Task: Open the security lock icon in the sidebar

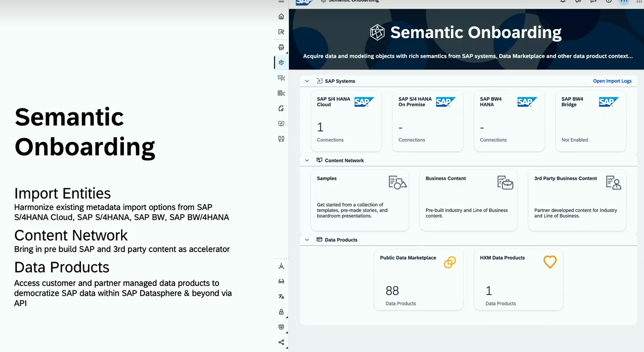Action: pyautogui.click(x=281, y=312)
